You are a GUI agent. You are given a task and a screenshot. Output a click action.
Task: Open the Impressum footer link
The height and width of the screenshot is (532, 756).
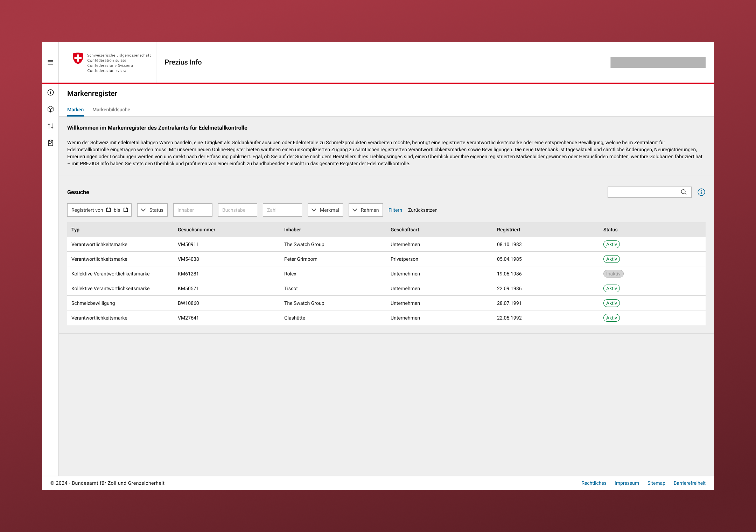pyautogui.click(x=626, y=483)
